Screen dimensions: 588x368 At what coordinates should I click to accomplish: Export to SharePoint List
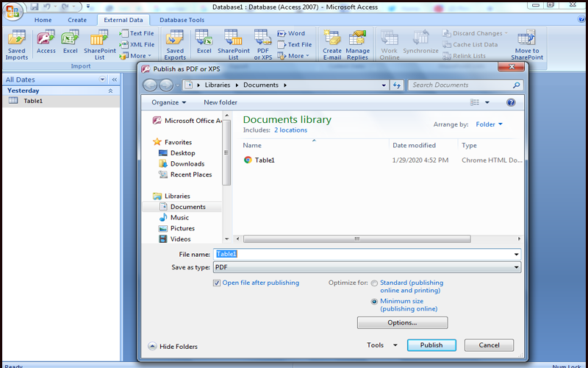233,45
